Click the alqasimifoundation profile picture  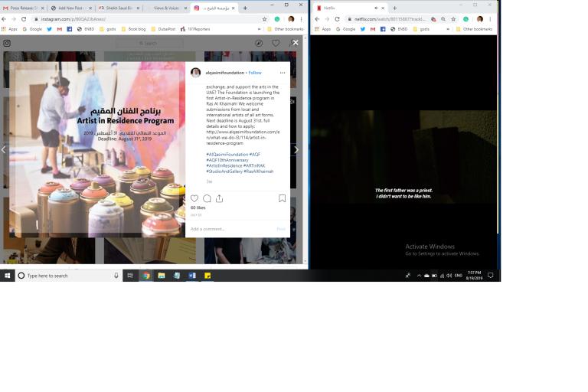pos(196,73)
